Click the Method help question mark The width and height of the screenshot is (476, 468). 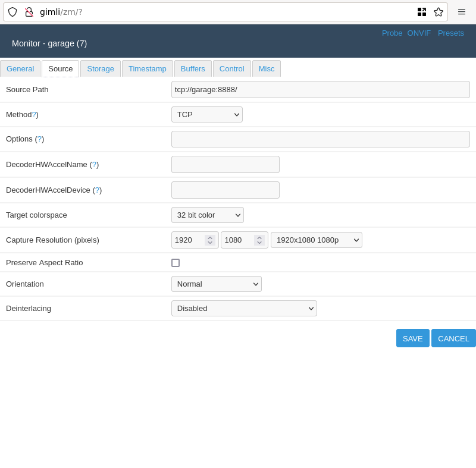point(34,115)
